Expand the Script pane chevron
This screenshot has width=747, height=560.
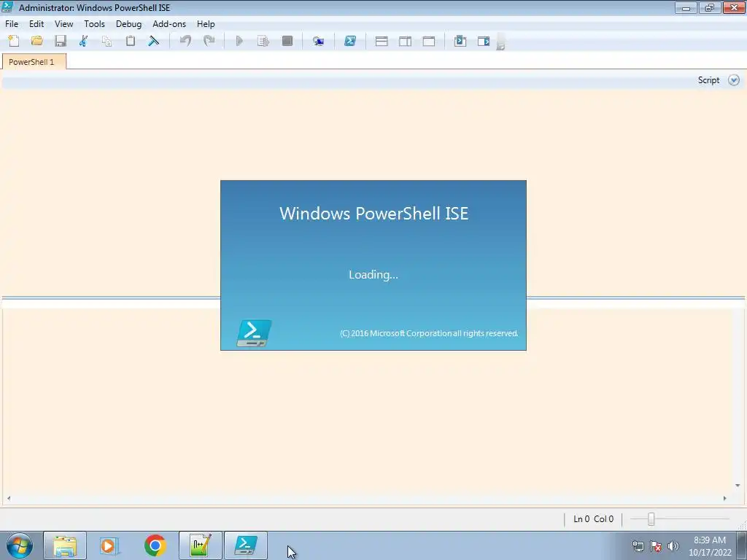(x=734, y=80)
